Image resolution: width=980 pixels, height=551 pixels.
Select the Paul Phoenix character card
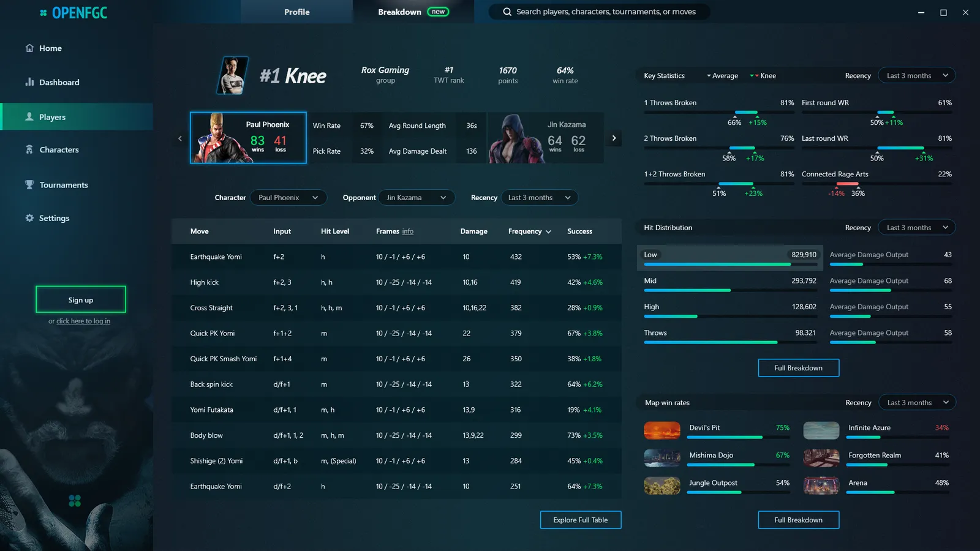click(x=248, y=138)
